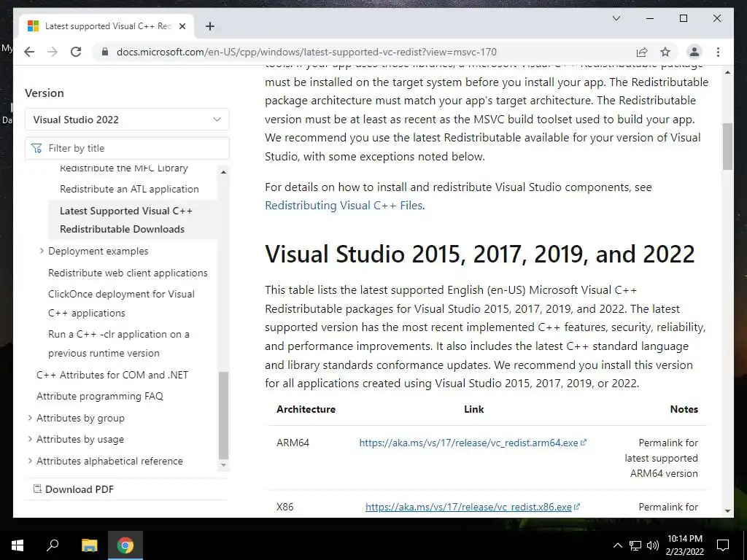Click the ARM64 table cell

pos(293,443)
